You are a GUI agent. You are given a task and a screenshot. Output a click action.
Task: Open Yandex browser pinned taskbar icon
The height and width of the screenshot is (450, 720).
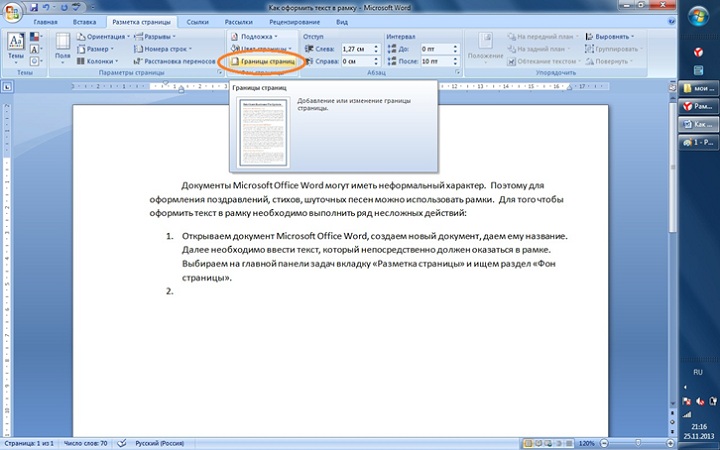[x=698, y=52]
